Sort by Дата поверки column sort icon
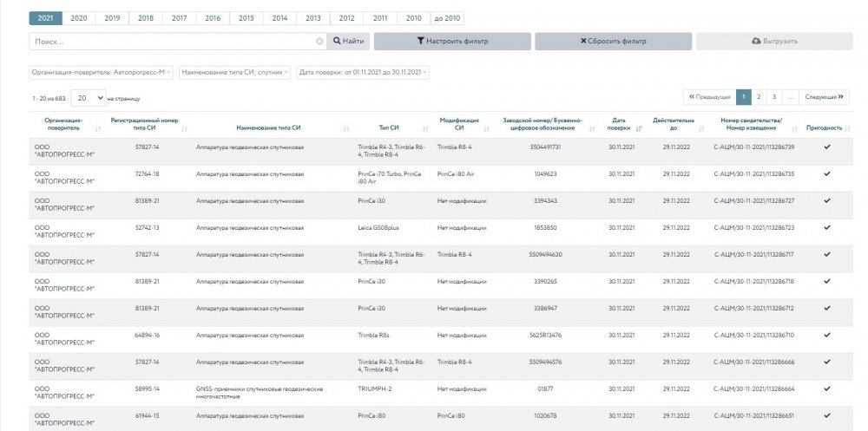 (x=639, y=128)
